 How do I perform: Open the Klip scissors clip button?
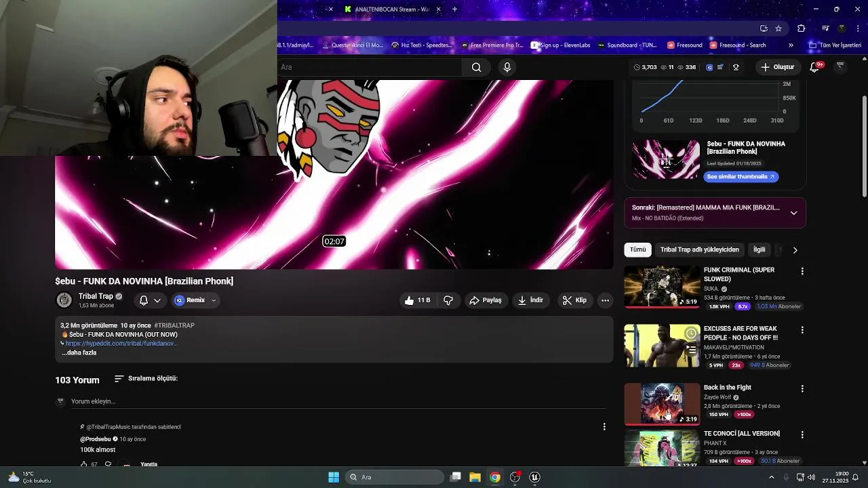[x=574, y=300]
